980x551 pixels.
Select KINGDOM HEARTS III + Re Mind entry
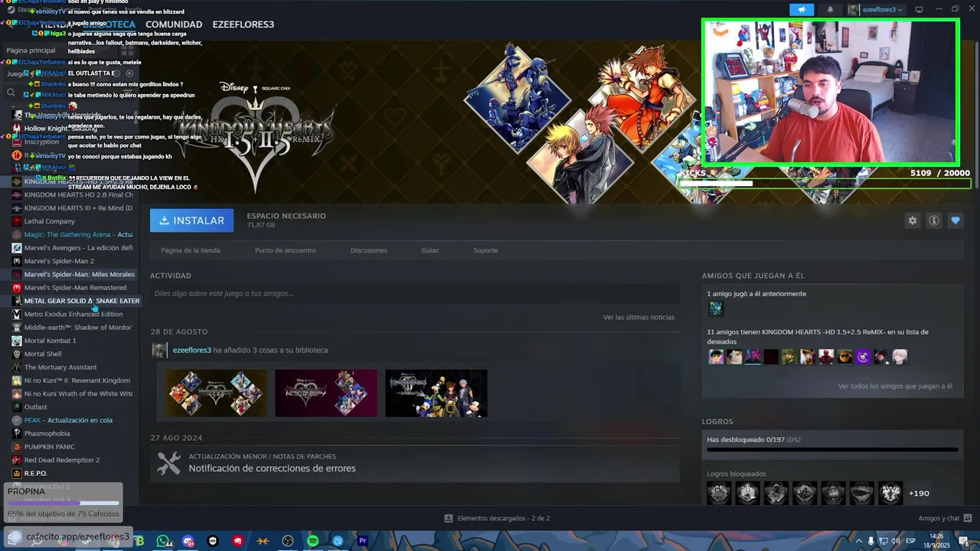click(x=78, y=207)
